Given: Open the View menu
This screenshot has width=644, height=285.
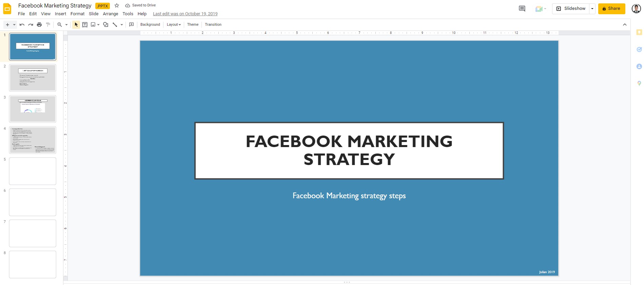Looking at the screenshot, I should 46,14.
